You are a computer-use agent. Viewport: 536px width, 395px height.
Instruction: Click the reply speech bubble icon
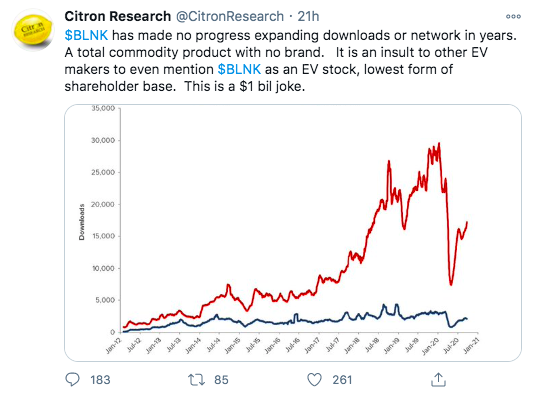coord(72,380)
